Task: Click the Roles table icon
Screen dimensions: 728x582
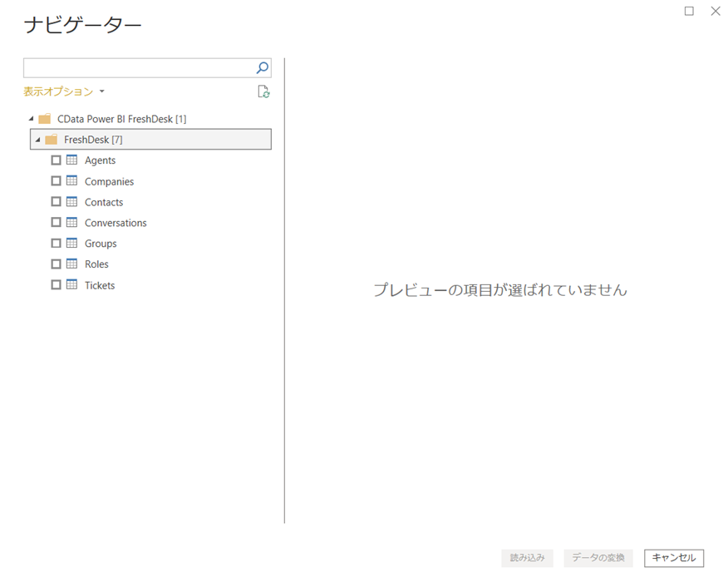Action: coord(71,264)
